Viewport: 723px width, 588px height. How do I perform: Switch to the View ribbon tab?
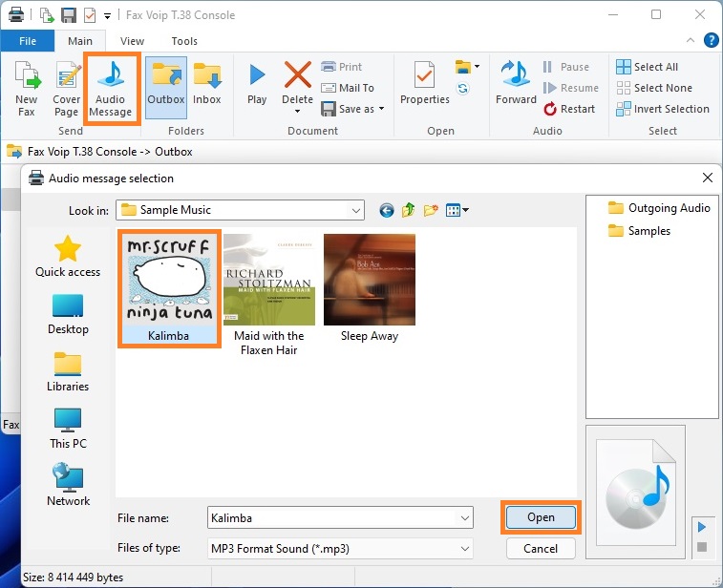[x=133, y=41]
